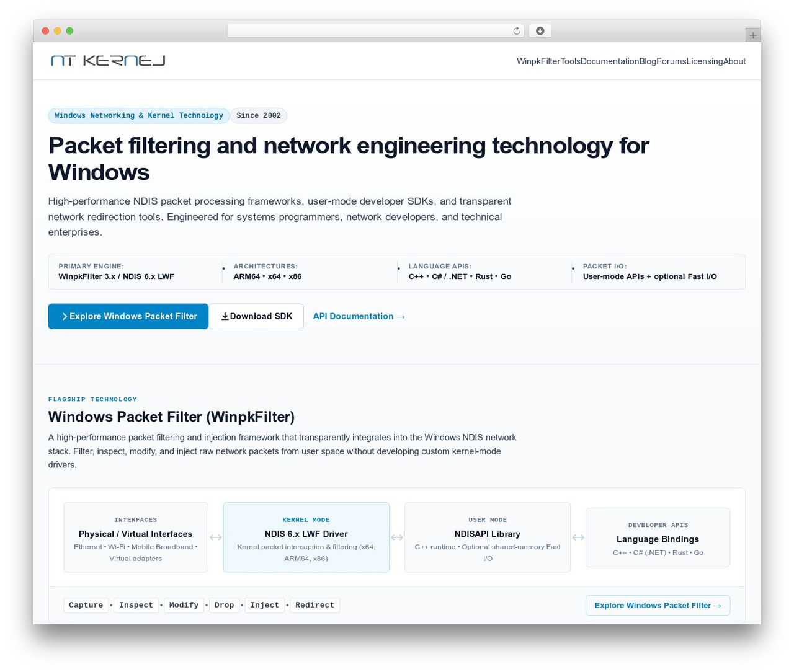This screenshot has width=794, height=672.
Task: Click the red close window button
Action: click(45, 31)
